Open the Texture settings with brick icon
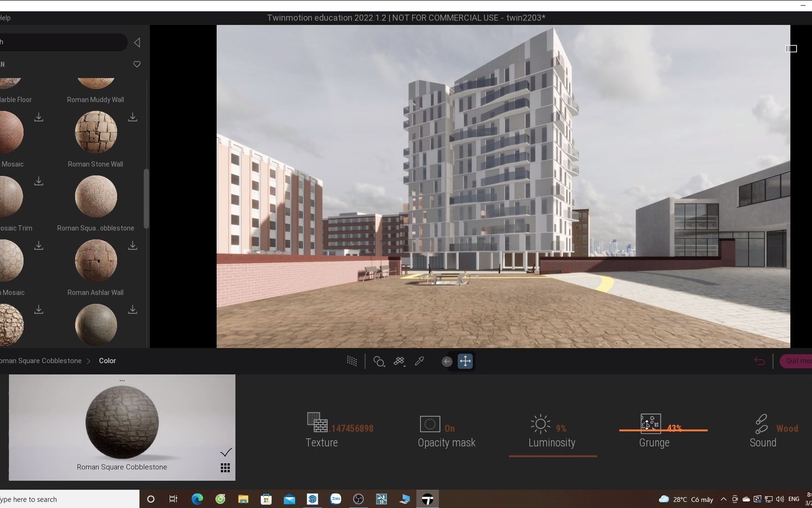The image size is (812, 508). tap(316, 422)
